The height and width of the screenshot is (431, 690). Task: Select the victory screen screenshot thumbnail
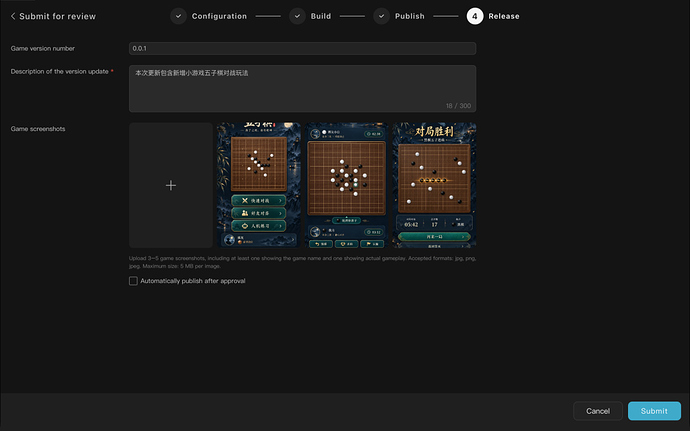tap(434, 185)
